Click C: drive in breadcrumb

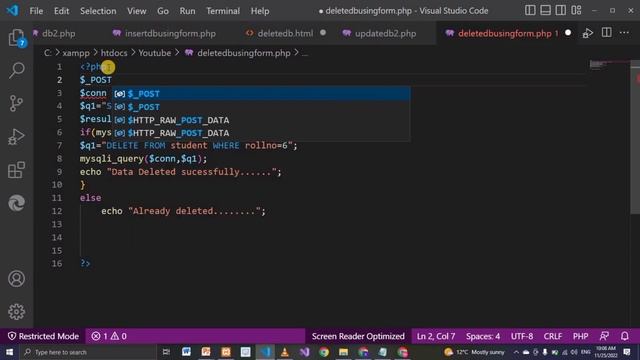[48, 53]
